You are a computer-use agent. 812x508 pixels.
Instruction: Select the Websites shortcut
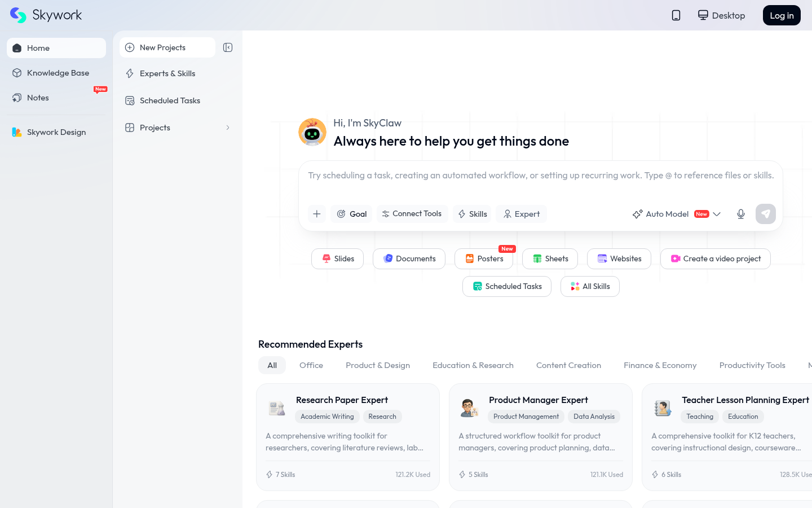(619, 259)
